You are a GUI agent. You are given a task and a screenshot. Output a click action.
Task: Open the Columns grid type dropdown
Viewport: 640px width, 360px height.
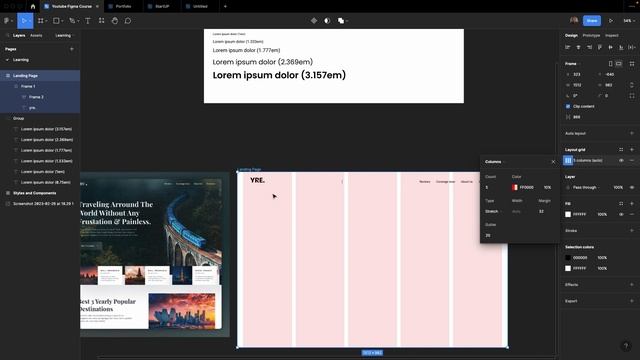tap(495, 162)
